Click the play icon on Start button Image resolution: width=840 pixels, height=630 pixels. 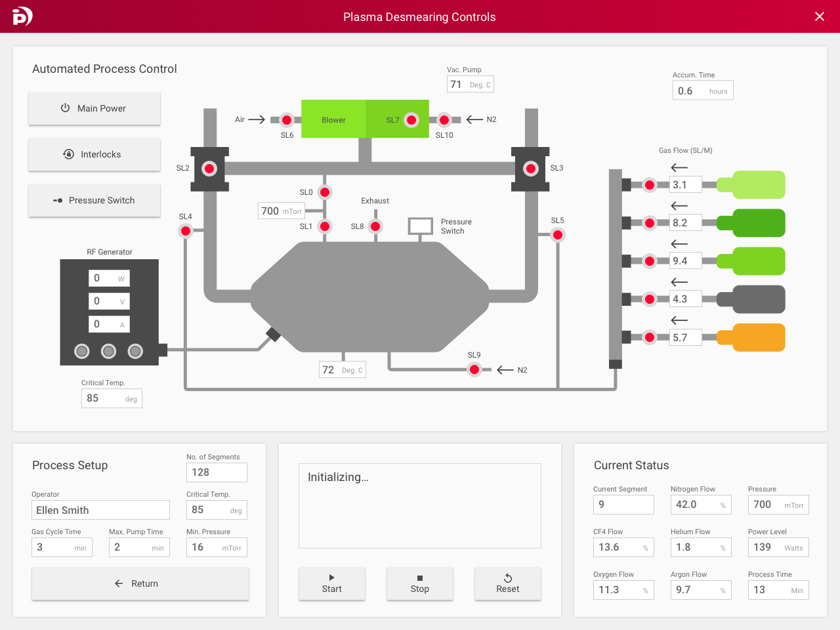tap(331, 579)
